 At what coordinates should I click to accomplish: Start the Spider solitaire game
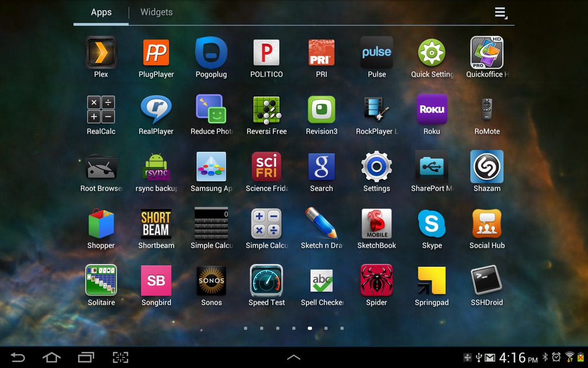377,280
